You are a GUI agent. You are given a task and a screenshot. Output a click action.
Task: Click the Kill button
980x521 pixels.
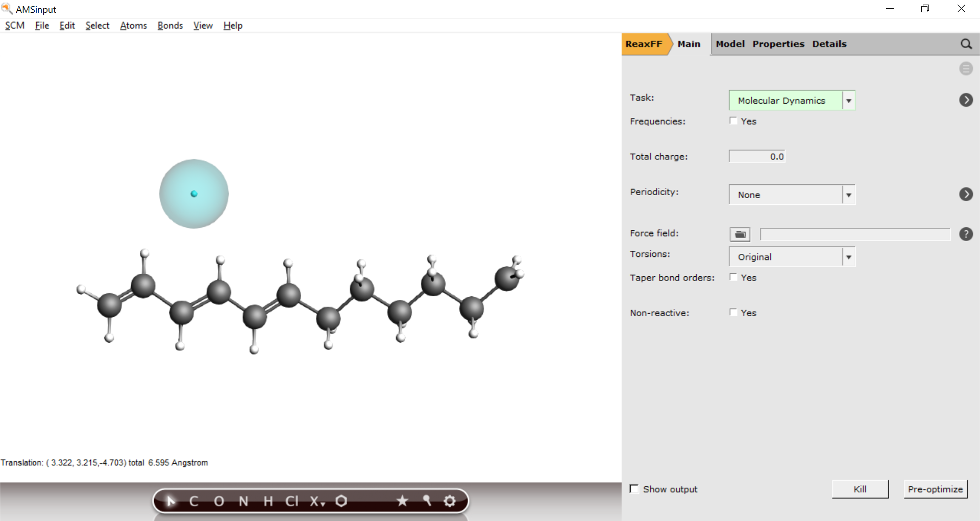860,489
